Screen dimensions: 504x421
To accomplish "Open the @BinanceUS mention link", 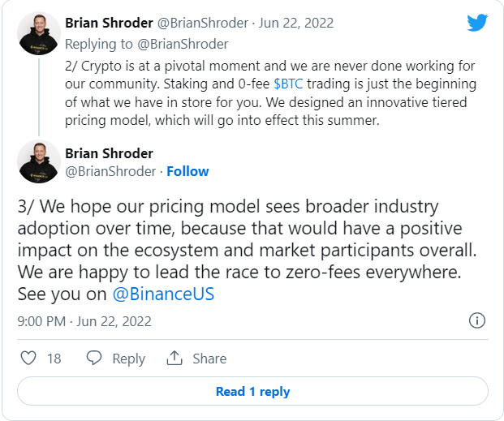I will tap(163, 294).
